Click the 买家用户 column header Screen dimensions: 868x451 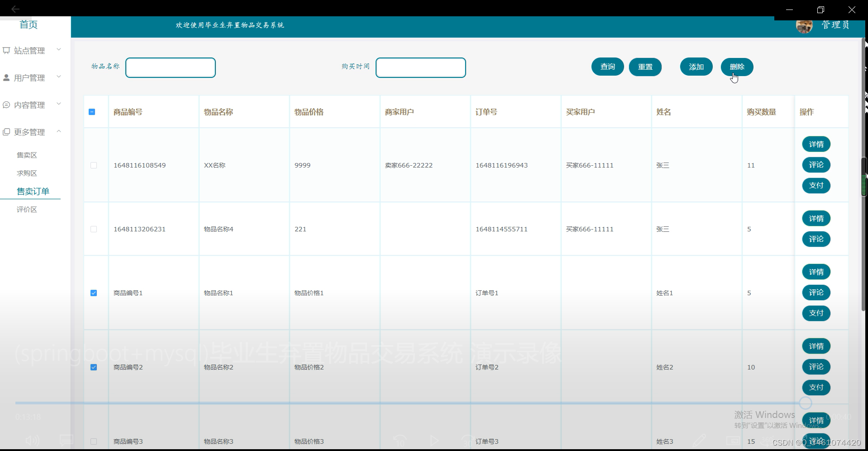point(581,112)
